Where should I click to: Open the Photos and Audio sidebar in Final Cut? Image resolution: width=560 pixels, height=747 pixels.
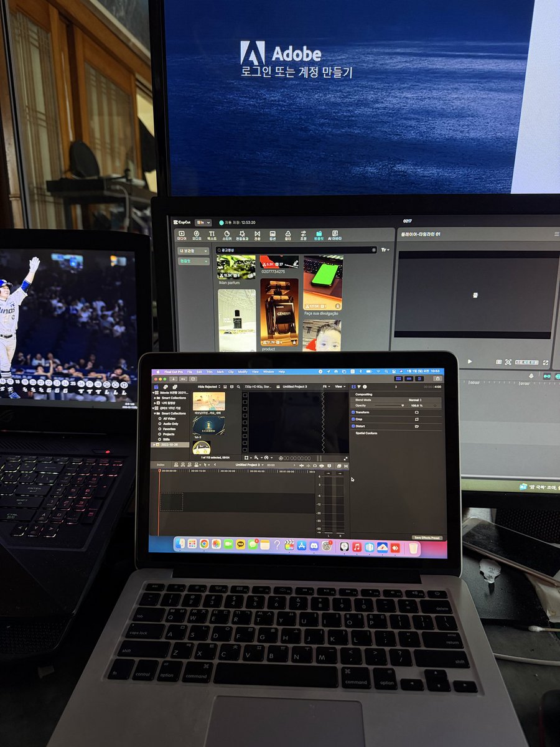[x=166, y=387]
